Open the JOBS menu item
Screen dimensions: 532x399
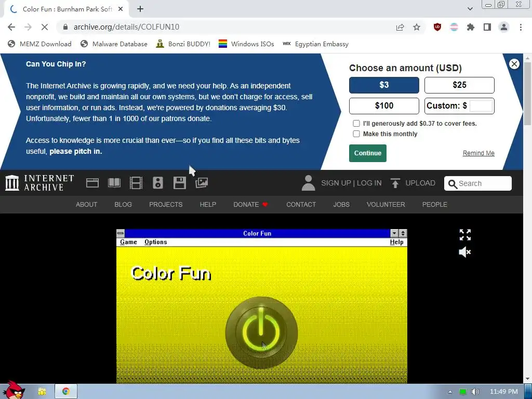click(x=341, y=205)
